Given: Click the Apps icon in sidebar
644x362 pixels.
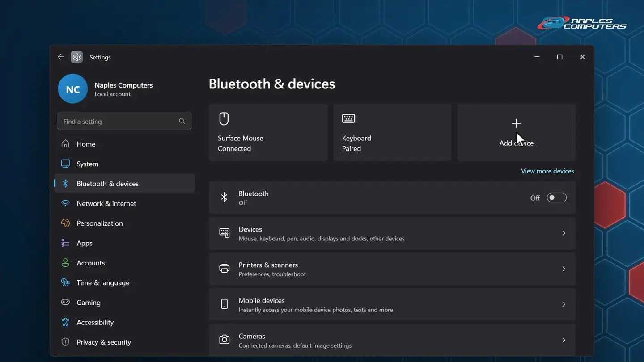Looking at the screenshot, I should pos(65,243).
